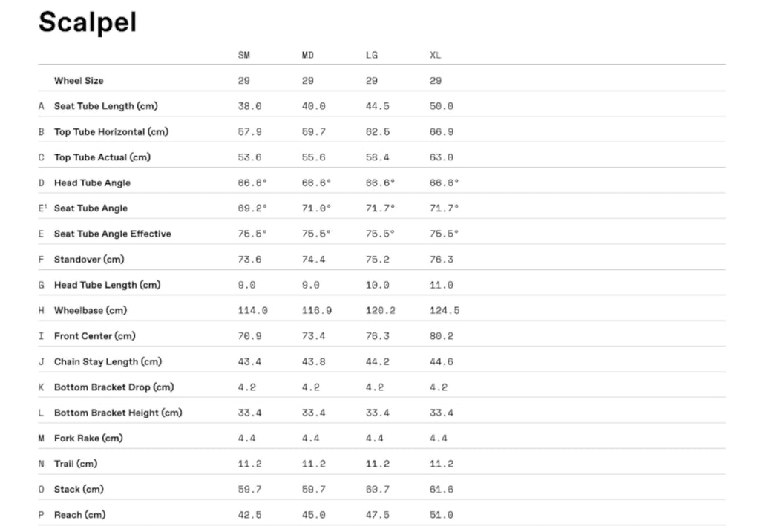This screenshot has height=532, width=760.
Task: Click the Wheelbase value 114.0 for SM
Action: pyautogui.click(x=252, y=311)
